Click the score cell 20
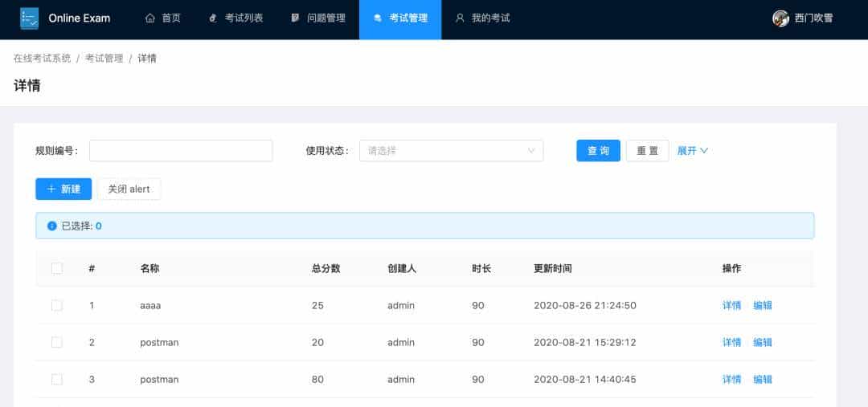Image resolution: width=868 pixels, height=407 pixels. pyautogui.click(x=317, y=342)
